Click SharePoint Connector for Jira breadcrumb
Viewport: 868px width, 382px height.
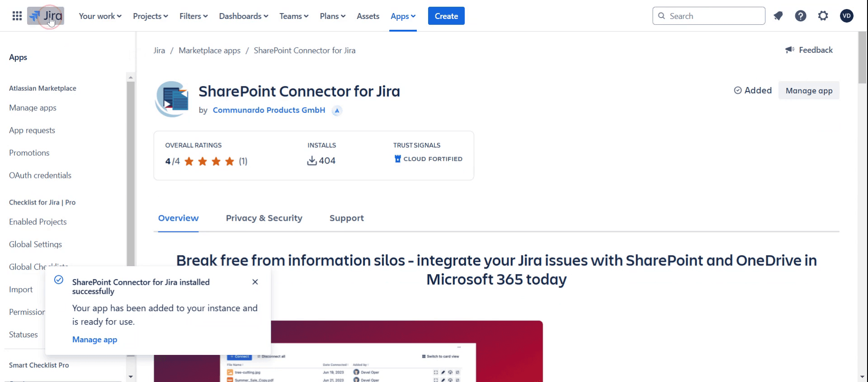click(x=305, y=51)
